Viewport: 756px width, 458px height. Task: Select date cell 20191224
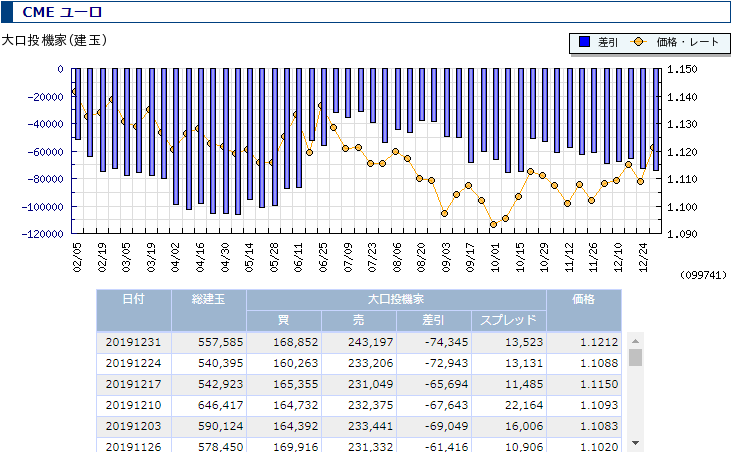pos(134,364)
